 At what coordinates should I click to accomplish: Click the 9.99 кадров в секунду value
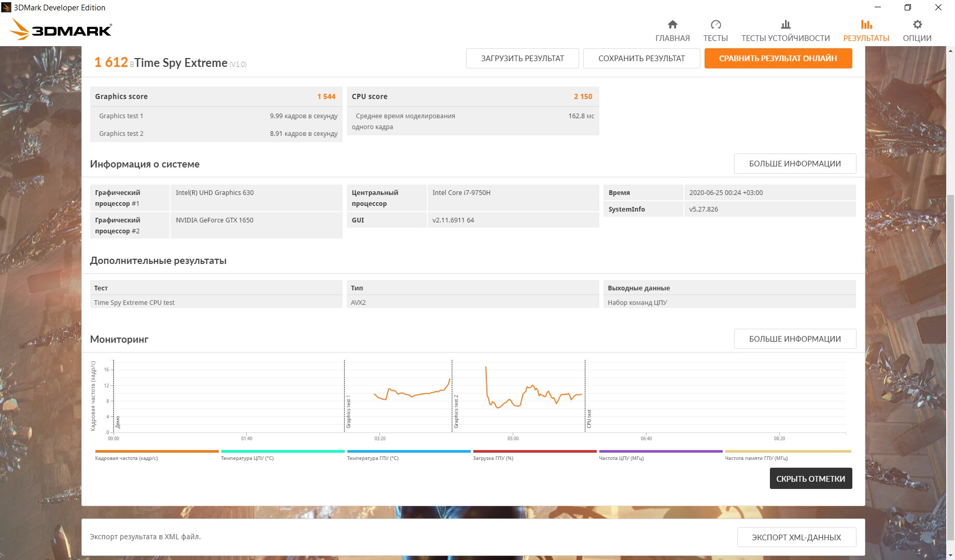pyautogui.click(x=304, y=116)
